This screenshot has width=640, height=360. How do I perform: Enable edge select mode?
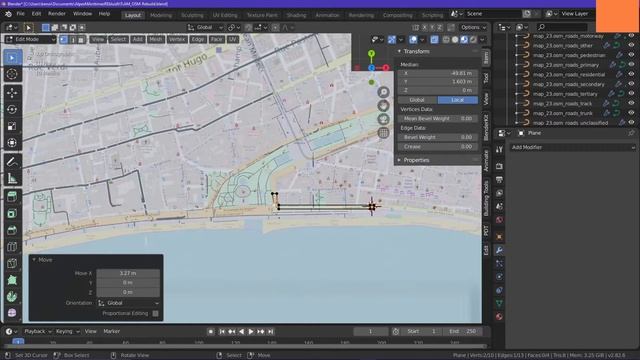point(73,40)
